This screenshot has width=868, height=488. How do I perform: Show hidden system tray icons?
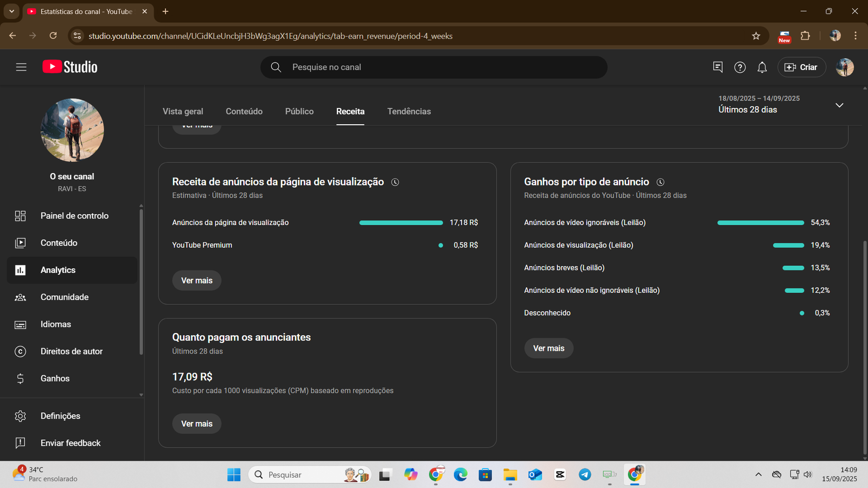[x=758, y=474]
